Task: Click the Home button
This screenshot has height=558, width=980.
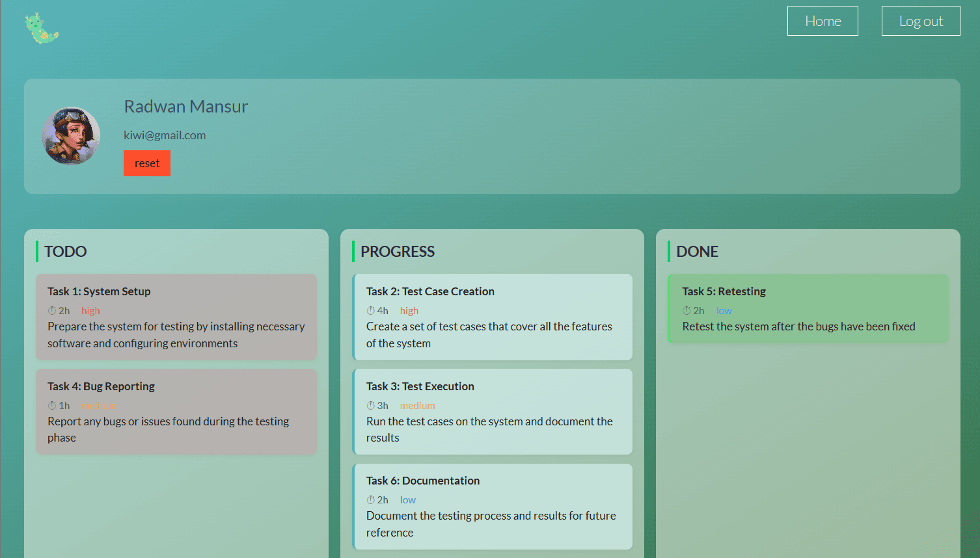Action: (x=823, y=21)
